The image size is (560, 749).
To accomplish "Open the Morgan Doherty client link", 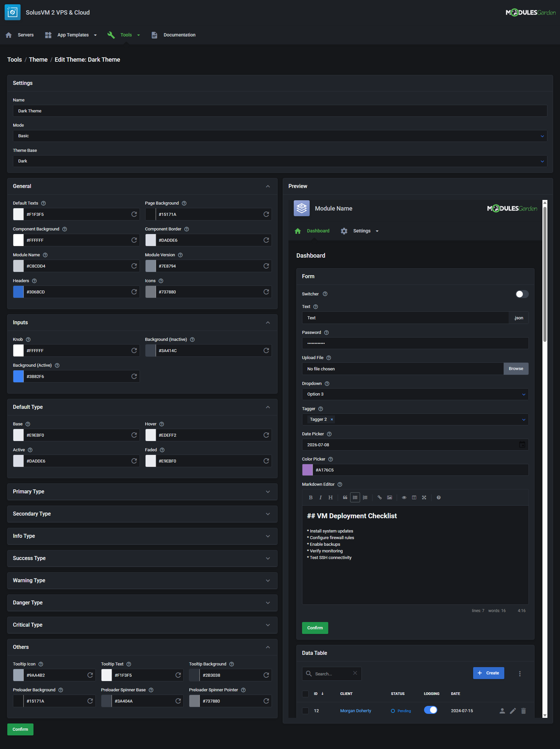I will 355,711.
